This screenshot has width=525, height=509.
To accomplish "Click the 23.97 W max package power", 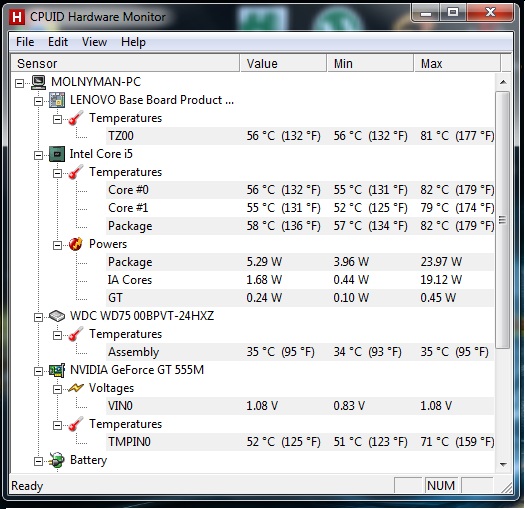I will point(441,262).
